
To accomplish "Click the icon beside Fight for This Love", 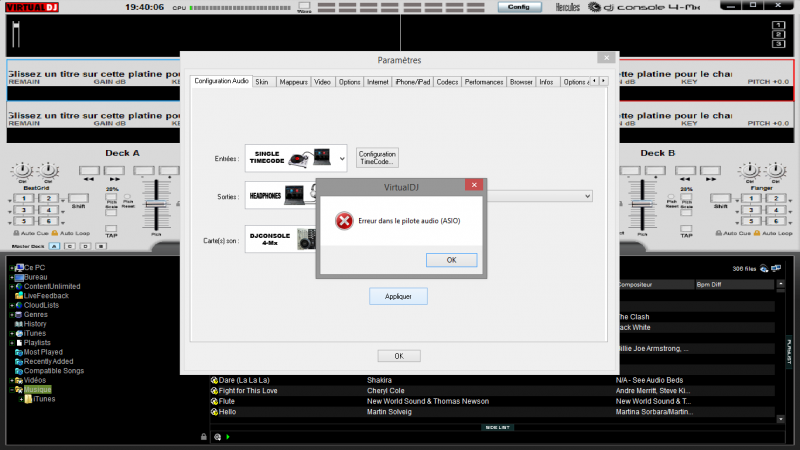I will click(214, 391).
